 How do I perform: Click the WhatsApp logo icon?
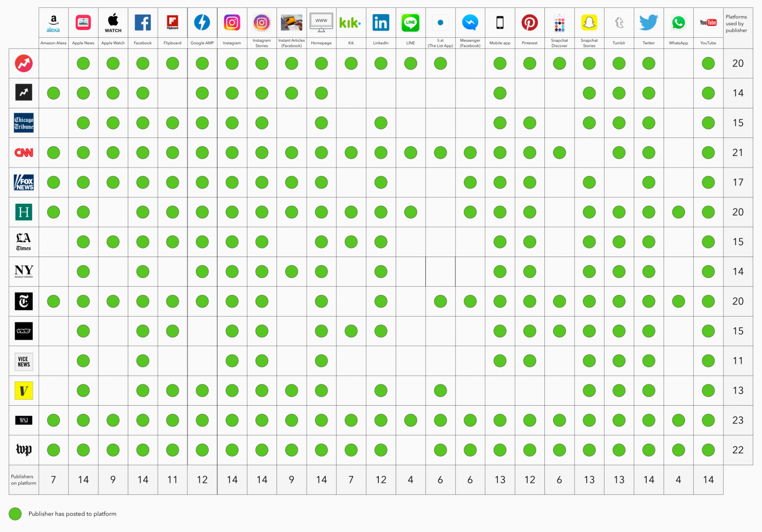(678, 23)
